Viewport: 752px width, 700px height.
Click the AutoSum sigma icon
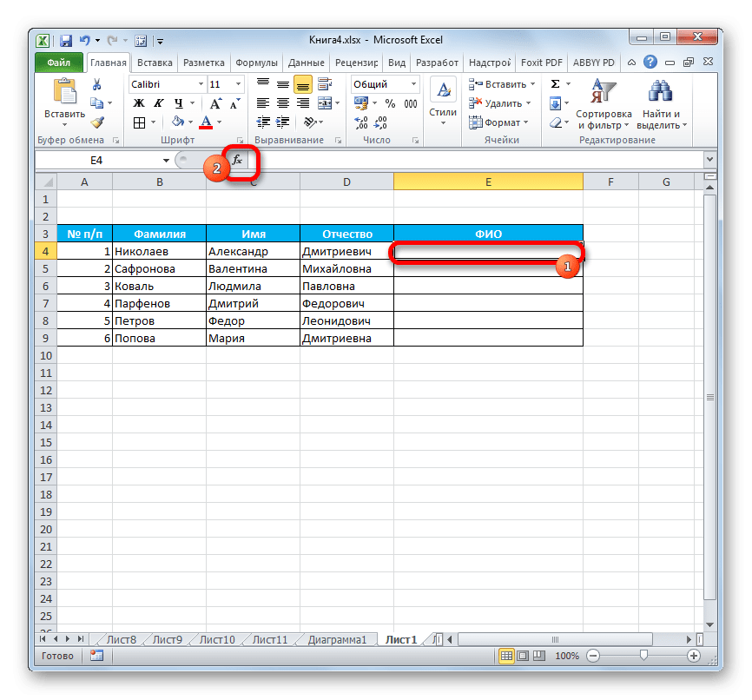pyautogui.click(x=556, y=84)
